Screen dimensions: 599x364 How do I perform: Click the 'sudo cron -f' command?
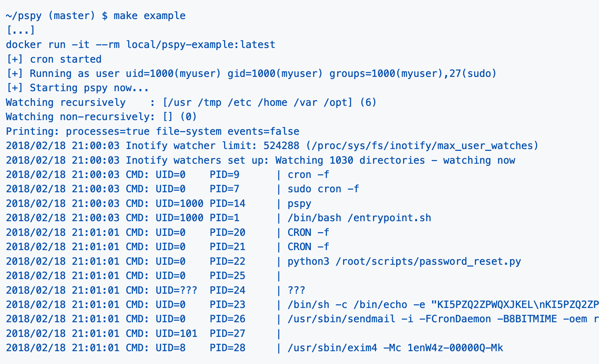(x=323, y=189)
